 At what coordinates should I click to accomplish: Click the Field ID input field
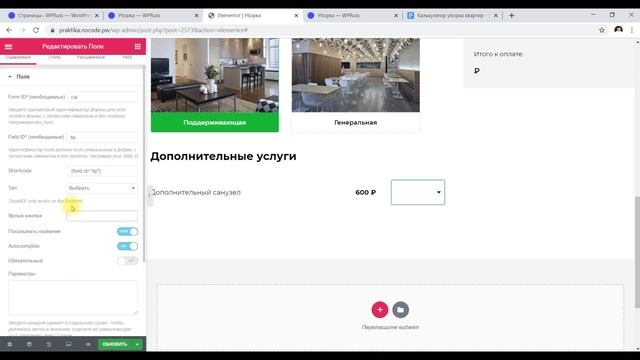pos(102,137)
